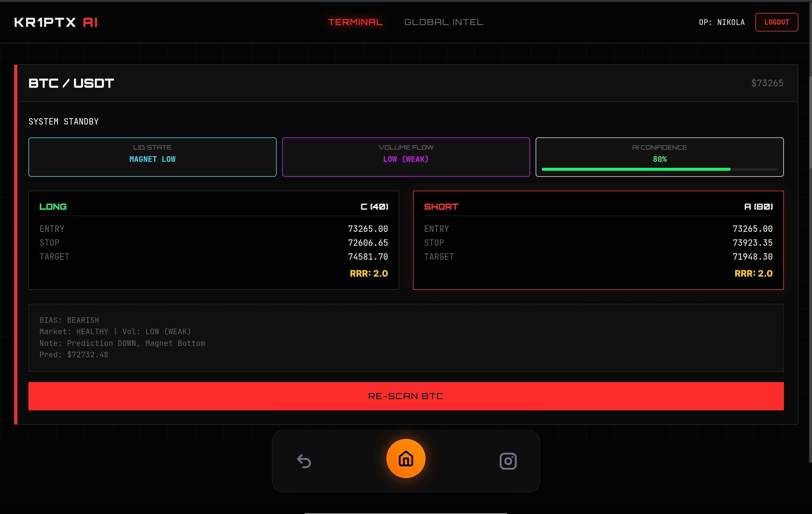Click the 80% confidence value

click(x=659, y=159)
